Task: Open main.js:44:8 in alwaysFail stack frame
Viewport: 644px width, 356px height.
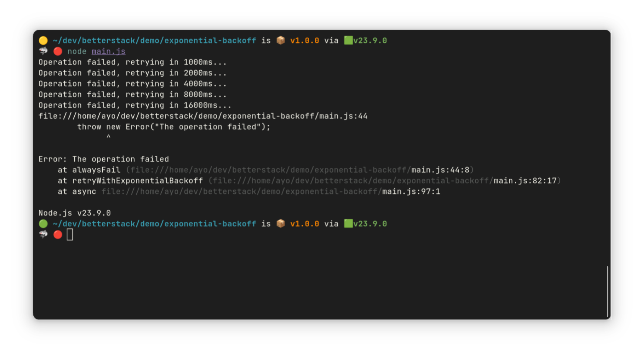Action: click(x=440, y=170)
